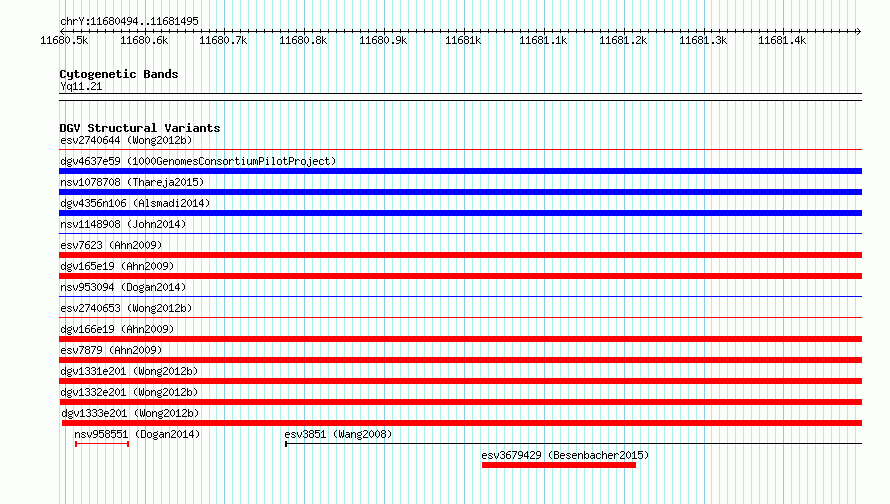
Task: Click the short red span under nsv958551
Action: point(102,444)
